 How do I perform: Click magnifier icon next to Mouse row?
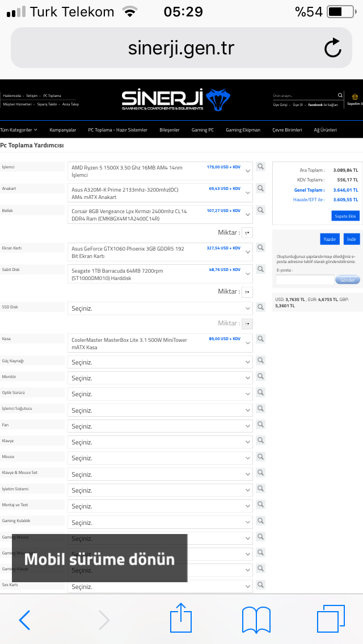click(261, 456)
